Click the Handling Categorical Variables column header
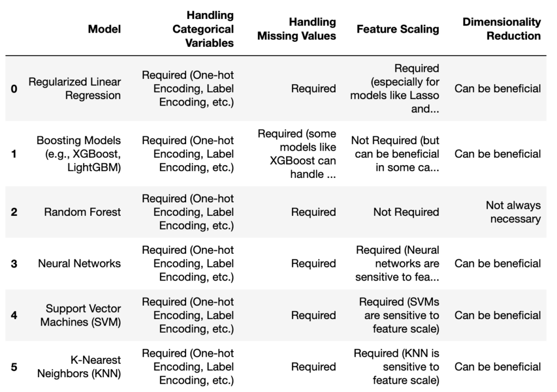The height and width of the screenshot is (392, 557). 202,29
